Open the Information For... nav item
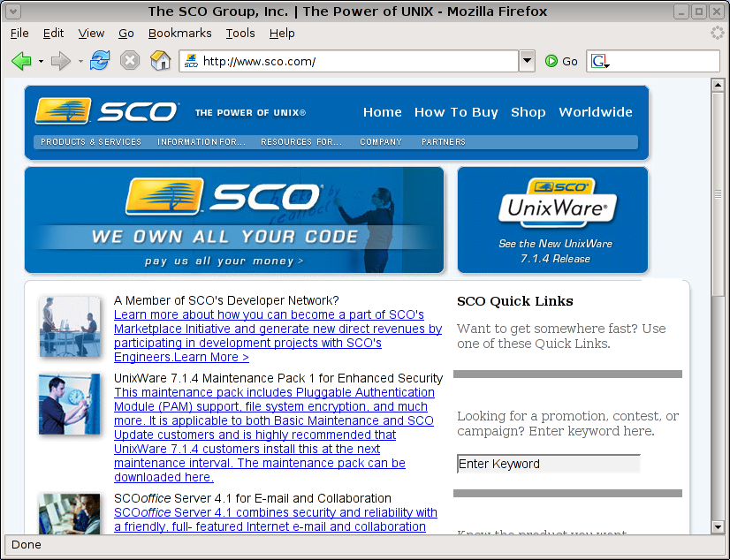Image resolution: width=730 pixels, height=560 pixels. coord(202,142)
